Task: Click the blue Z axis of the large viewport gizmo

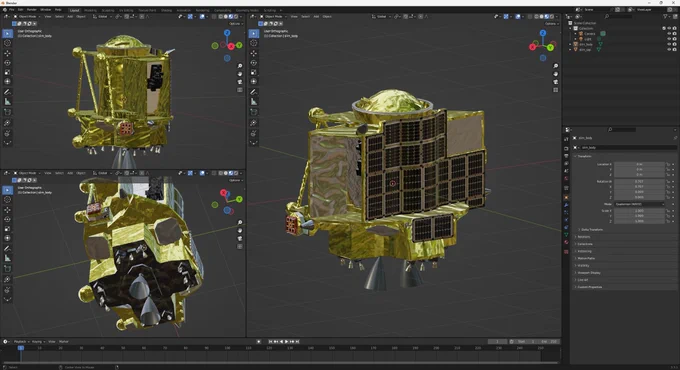Action: click(x=543, y=33)
